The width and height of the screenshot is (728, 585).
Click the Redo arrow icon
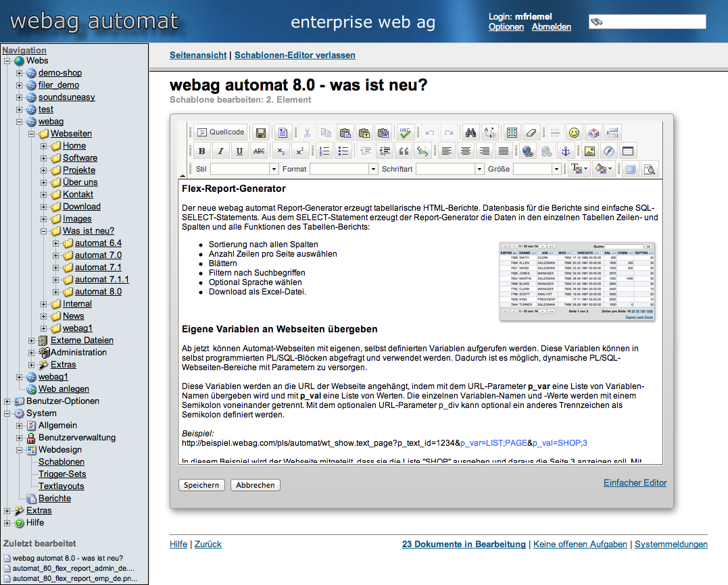[x=449, y=132]
